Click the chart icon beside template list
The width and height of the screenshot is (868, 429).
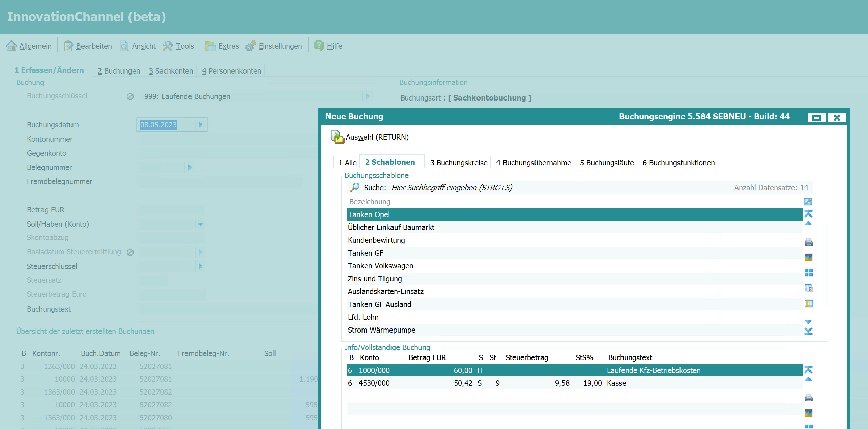click(808, 257)
